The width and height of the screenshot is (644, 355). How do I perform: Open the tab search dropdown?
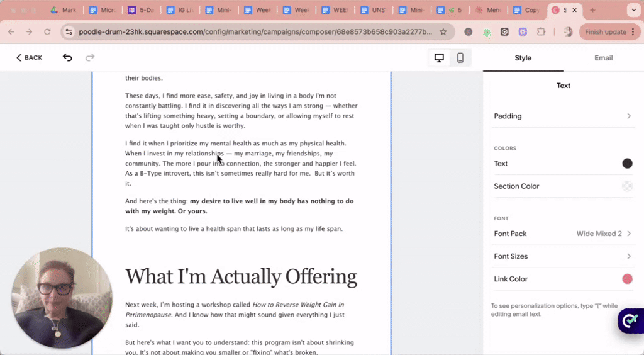click(x=634, y=10)
